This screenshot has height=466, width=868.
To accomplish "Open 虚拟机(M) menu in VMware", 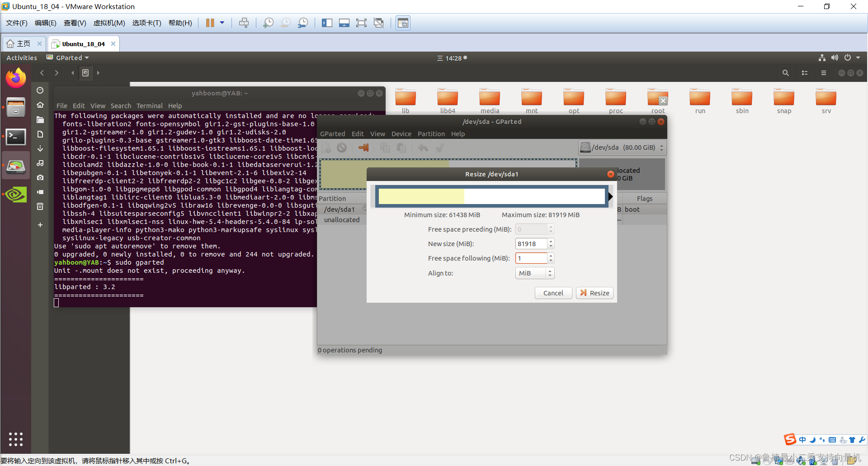I will pos(109,23).
